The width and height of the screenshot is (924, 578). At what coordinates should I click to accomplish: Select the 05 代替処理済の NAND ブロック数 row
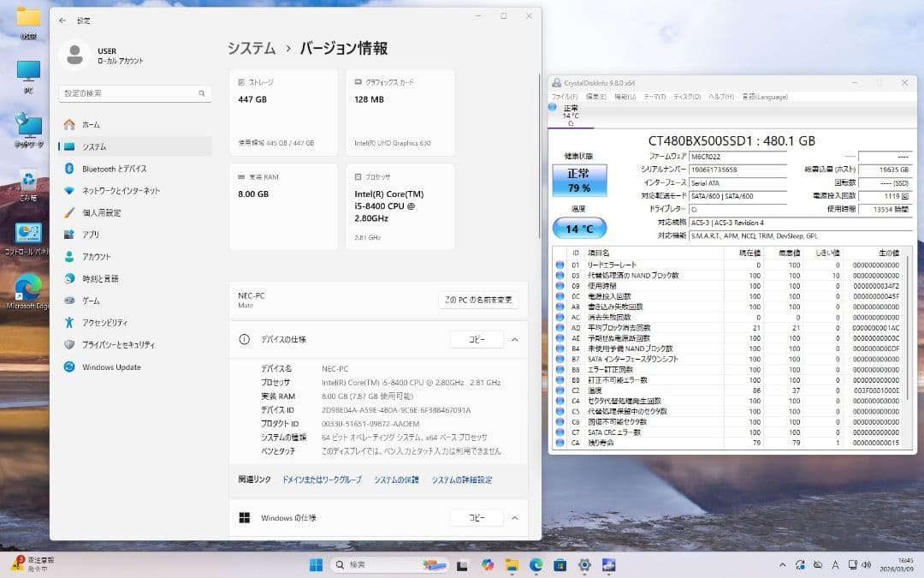click(x=726, y=276)
